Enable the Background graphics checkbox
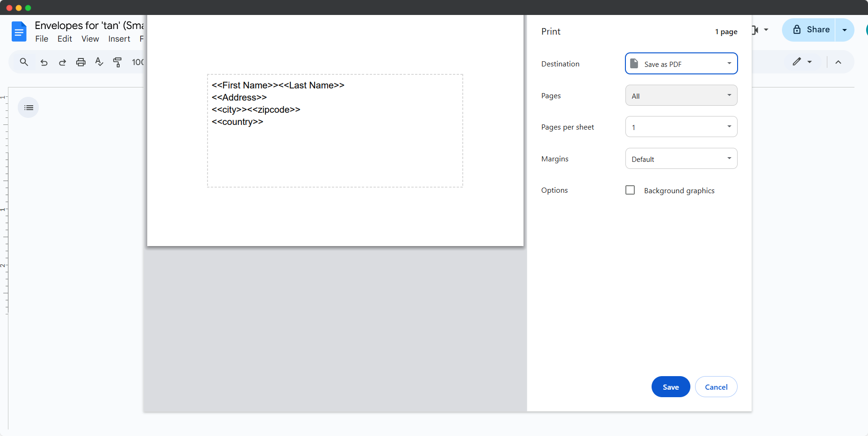 630,190
